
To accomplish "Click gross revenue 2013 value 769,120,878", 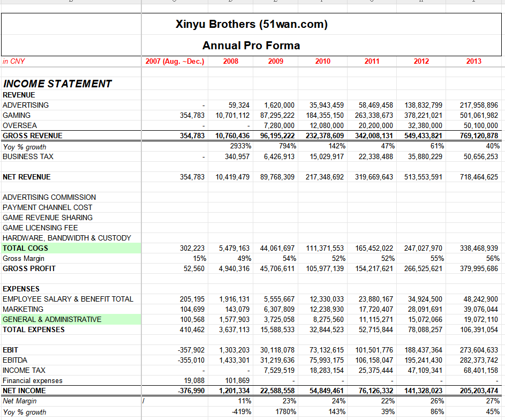I will coord(479,136).
